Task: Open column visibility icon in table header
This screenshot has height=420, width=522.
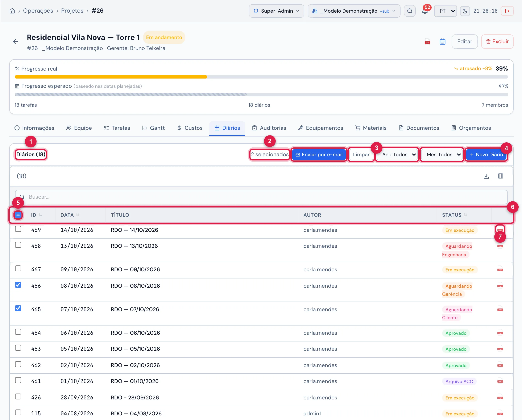Action: (x=500, y=176)
